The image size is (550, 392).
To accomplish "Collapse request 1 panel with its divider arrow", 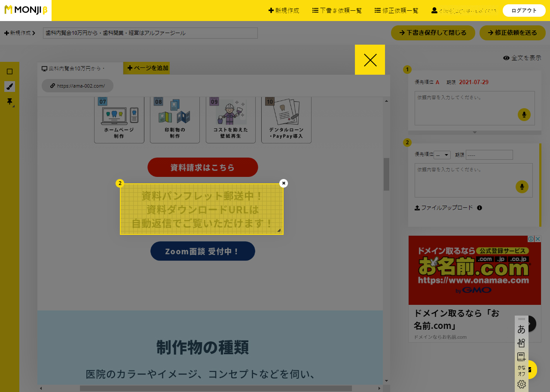I will click(x=474, y=132).
